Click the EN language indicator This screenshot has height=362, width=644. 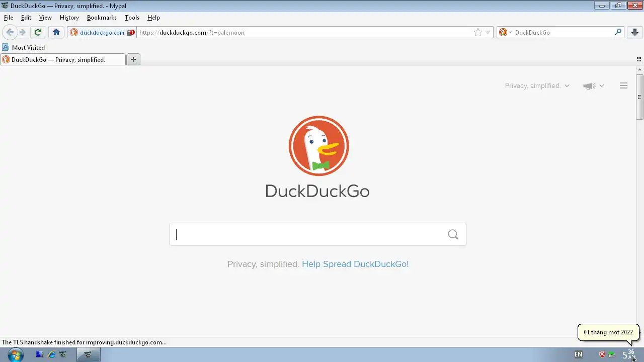(x=579, y=354)
